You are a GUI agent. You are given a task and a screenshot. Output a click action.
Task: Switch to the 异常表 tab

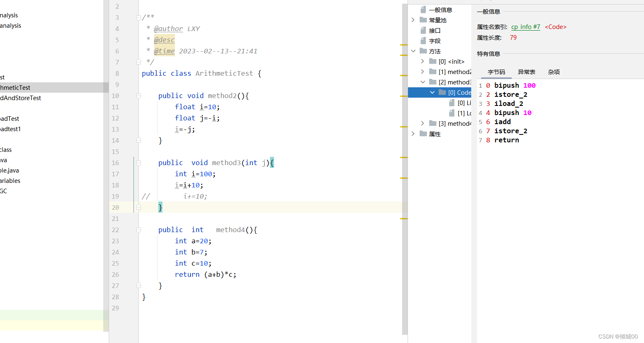[x=526, y=72]
